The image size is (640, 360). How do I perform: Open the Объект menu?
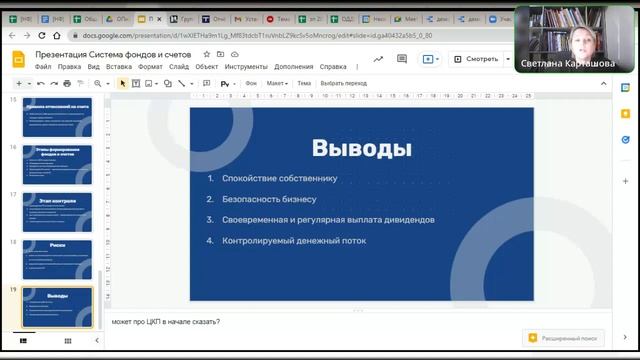(207, 67)
